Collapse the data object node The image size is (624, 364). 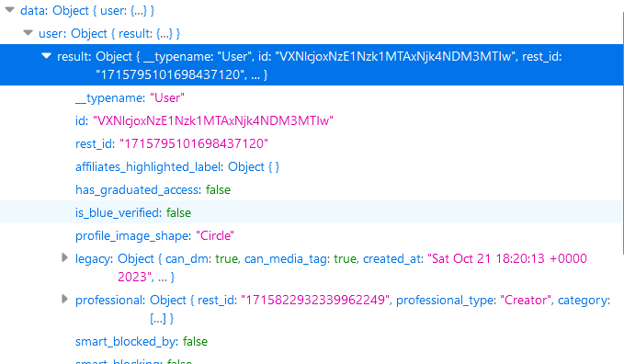9,9
